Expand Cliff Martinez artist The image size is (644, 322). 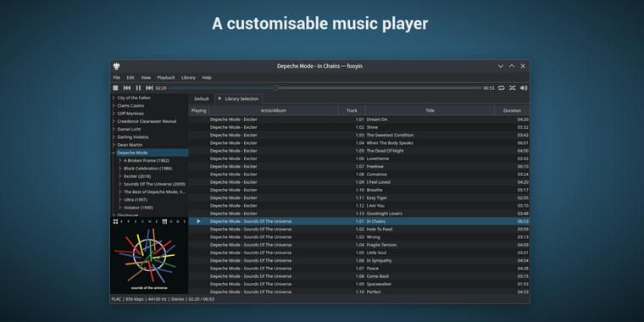114,114
